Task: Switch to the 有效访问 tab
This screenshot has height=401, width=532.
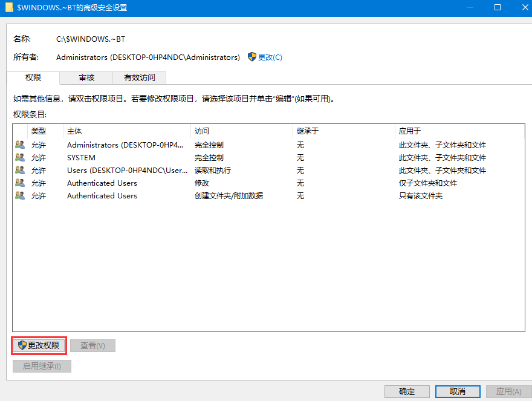Action: pos(139,77)
